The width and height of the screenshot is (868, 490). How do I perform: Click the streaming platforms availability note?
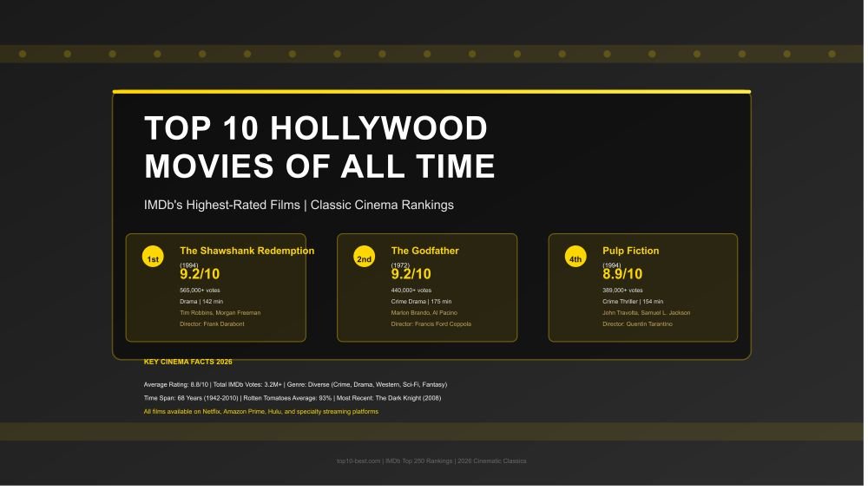coord(262,413)
